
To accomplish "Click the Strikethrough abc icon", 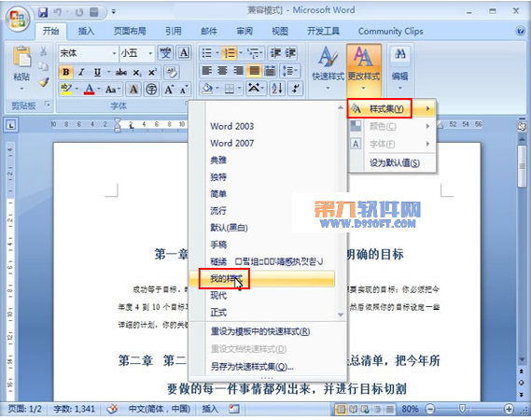I will tap(121, 72).
